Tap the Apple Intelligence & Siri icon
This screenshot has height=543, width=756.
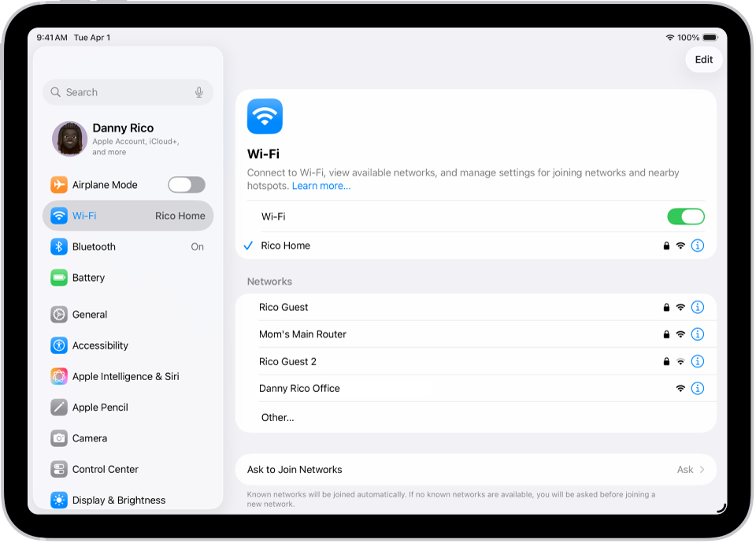coord(59,376)
